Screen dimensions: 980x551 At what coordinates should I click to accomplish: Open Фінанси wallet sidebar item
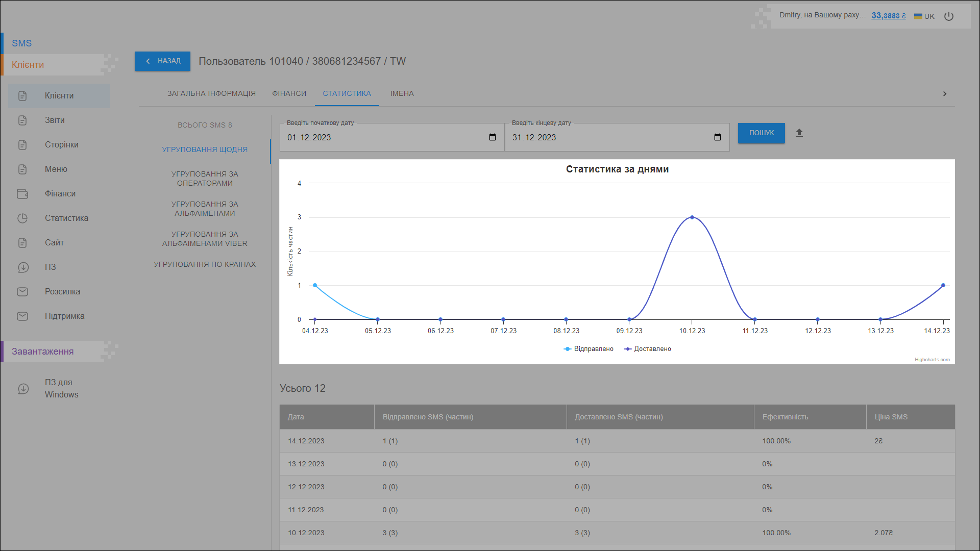(59, 194)
